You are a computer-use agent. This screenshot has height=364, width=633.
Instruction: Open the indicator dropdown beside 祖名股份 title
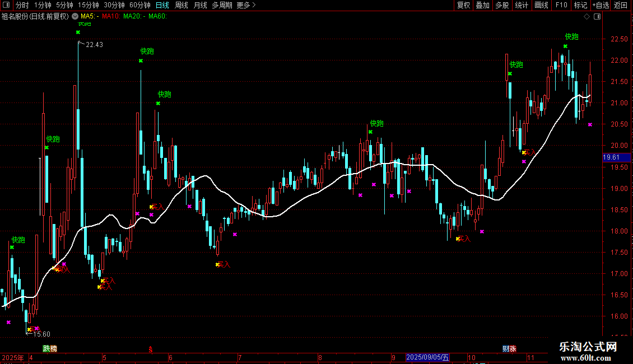point(75,16)
